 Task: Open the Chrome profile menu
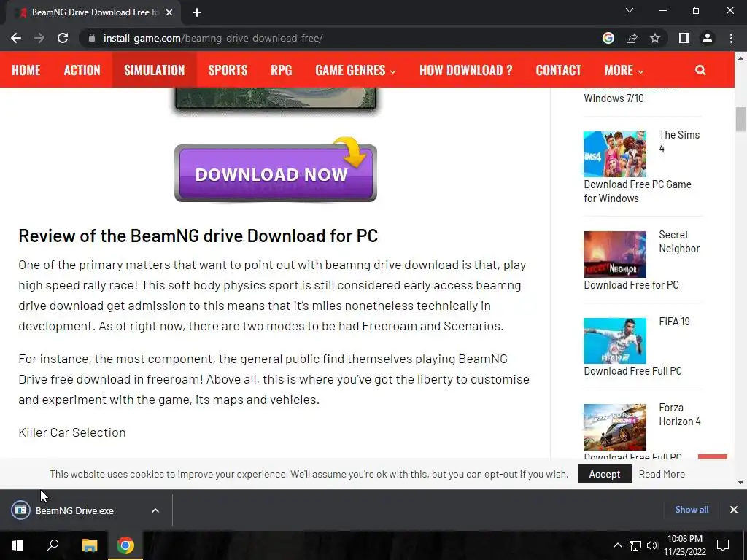coord(708,38)
